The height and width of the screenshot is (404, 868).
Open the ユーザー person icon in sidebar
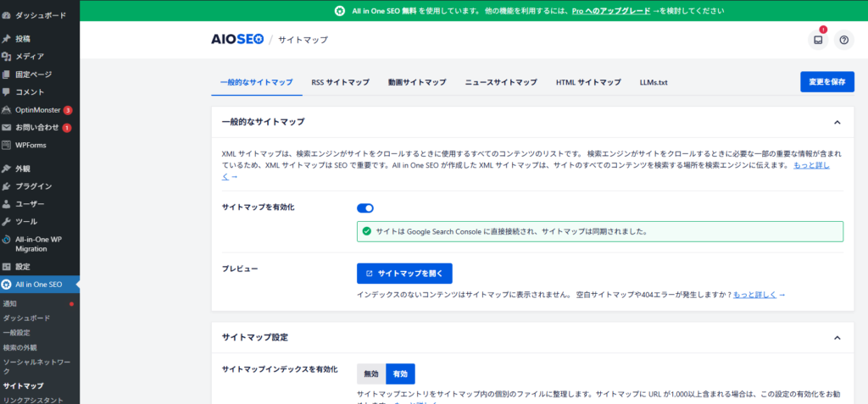point(7,204)
